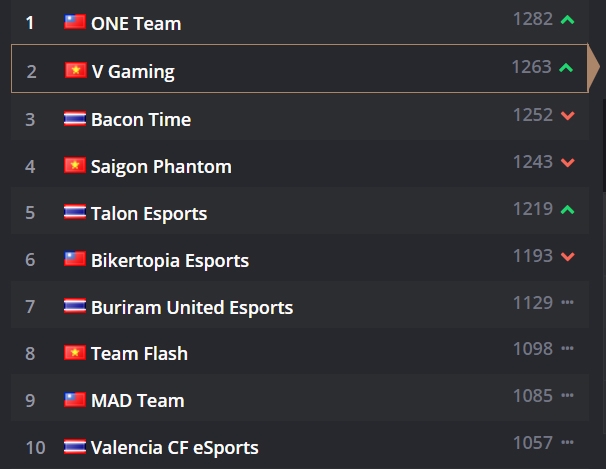Click the Taiwan flag beside ONE Team

click(x=75, y=22)
